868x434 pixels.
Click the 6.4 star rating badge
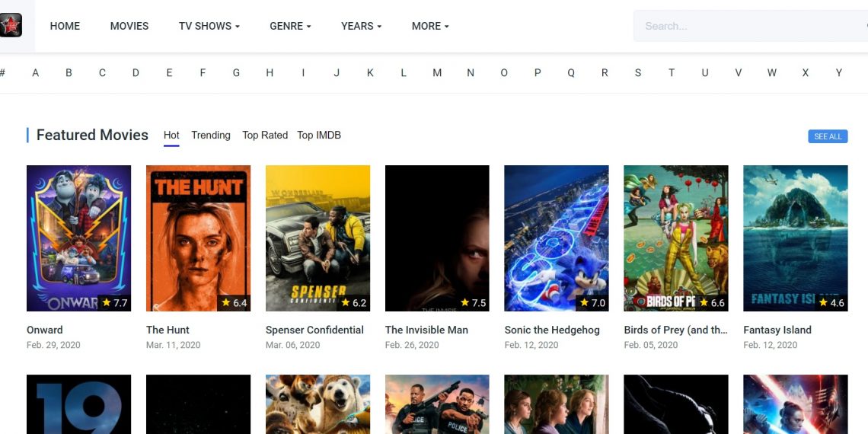[235, 303]
